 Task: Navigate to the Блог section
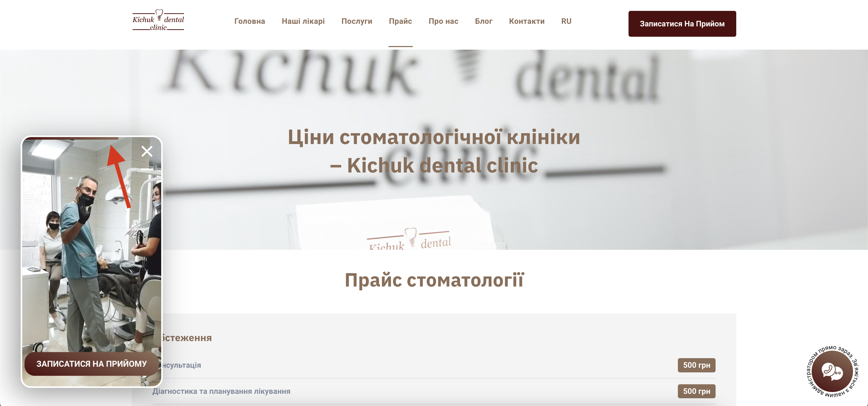click(x=484, y=21)
